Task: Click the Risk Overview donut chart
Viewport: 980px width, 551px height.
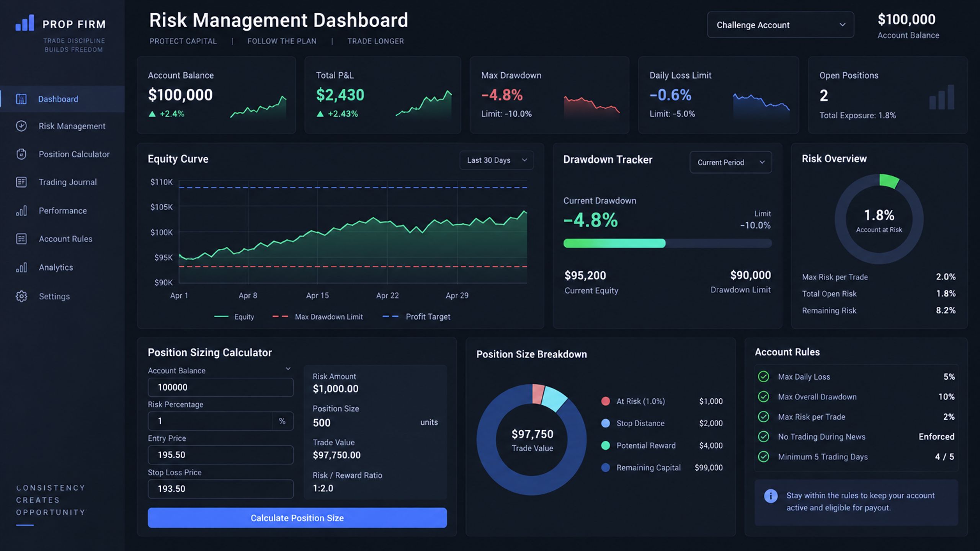Action: (879, 219)
